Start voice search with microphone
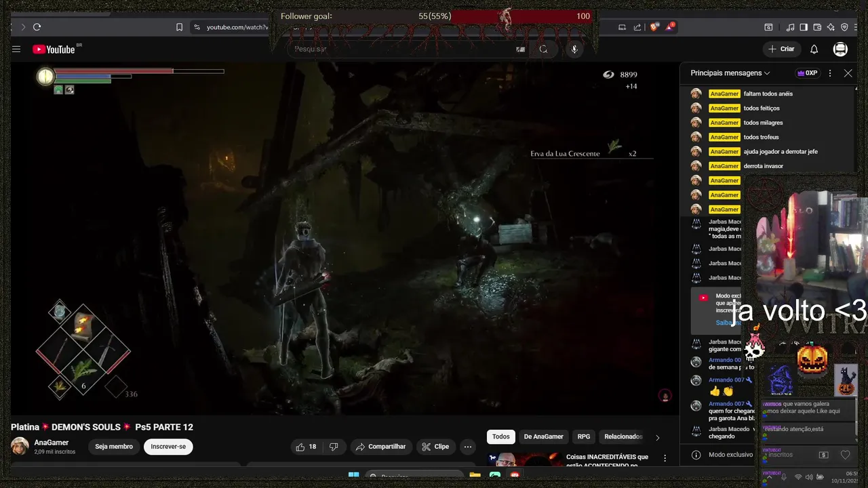 point(574,49)
